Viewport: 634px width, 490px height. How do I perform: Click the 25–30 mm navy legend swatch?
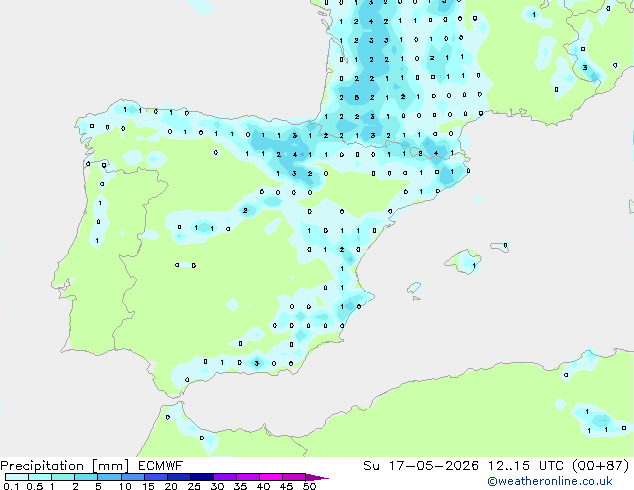click(202, 477)
